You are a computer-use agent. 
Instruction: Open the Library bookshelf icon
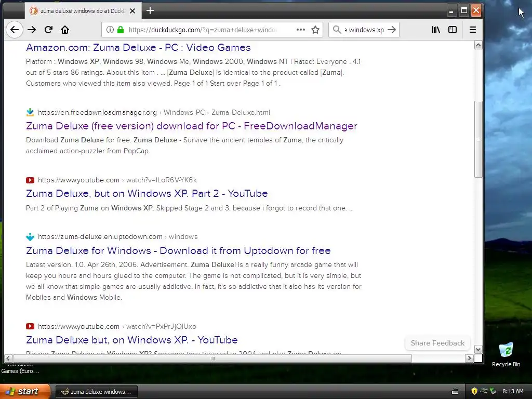pos(436,30)
